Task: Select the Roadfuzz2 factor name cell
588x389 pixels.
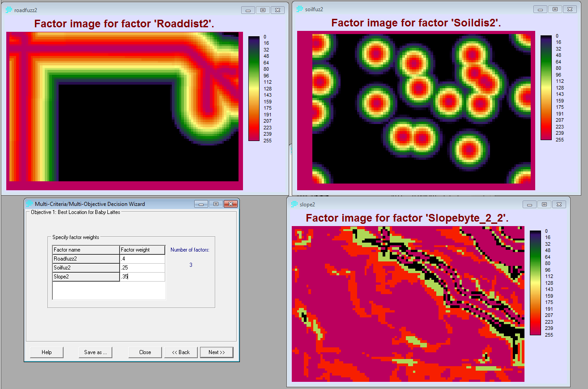Action: [85, 259]
